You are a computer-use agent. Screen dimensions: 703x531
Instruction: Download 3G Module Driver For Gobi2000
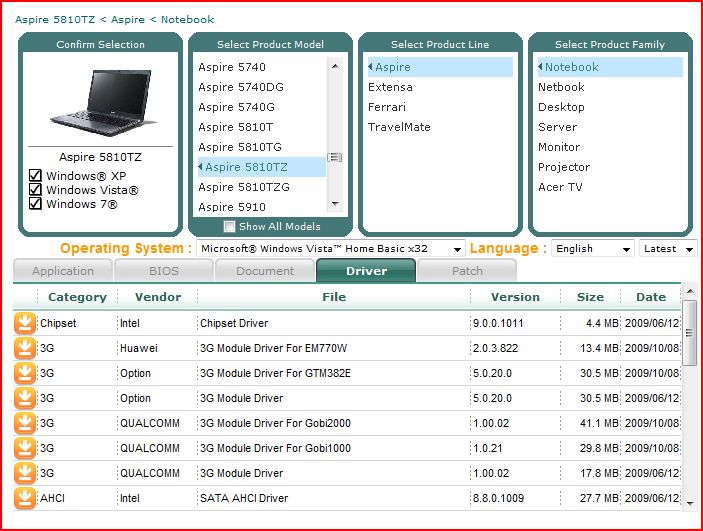pyautogui.click(x=25, y=423)
